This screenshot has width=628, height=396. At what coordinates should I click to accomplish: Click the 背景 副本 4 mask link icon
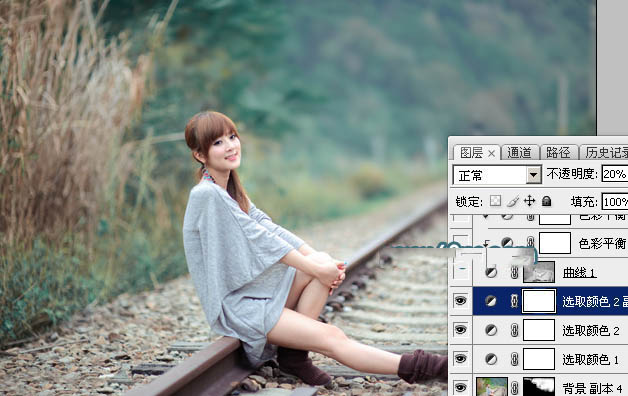click(x=515, y=388)
